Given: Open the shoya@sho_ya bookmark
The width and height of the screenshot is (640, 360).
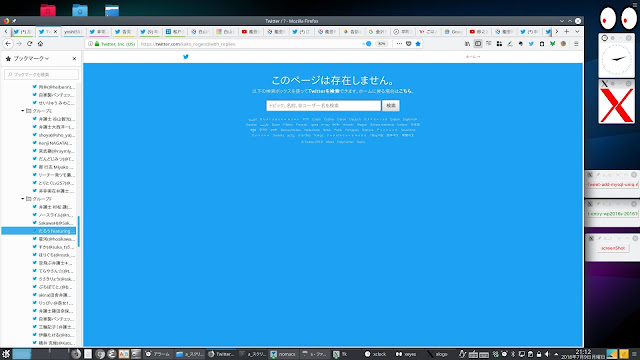Looking at the screenshot, I should (x=53, y=135).
